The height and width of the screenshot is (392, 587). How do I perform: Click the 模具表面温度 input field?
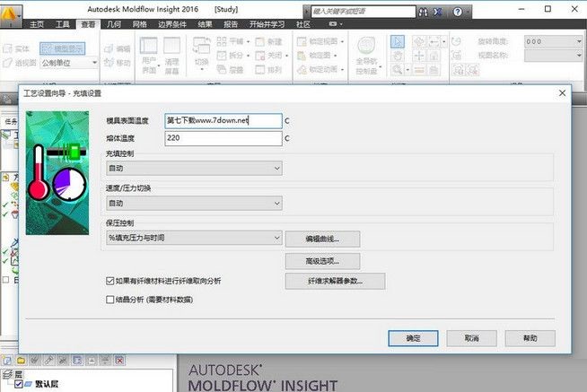click(x=223, y=121)
